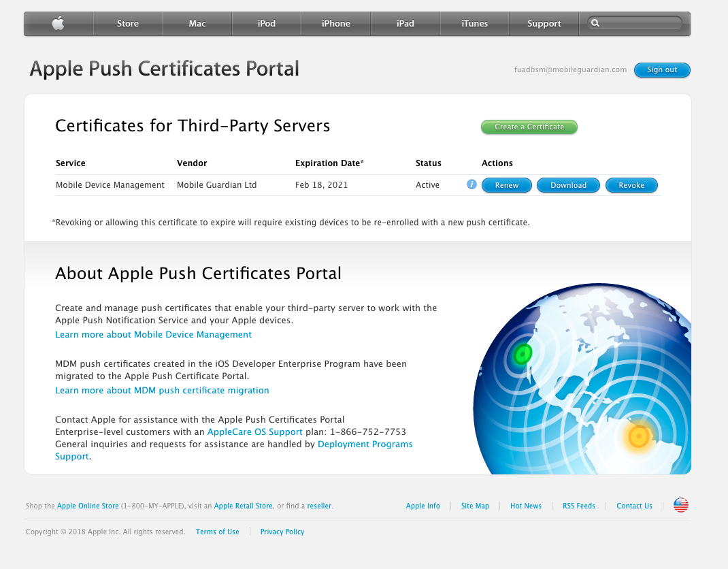Click the reseller link in footer
Image resolution: width=728 pixels, height=569 pixels.
tap(319, 506)
